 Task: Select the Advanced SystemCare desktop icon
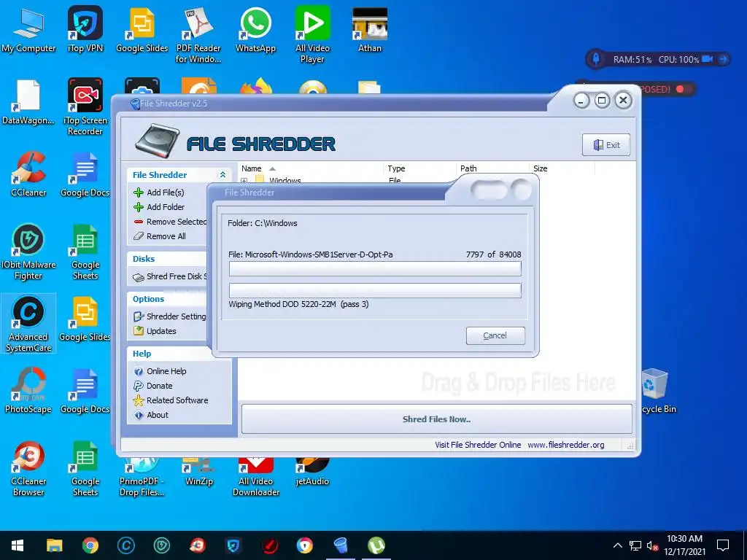28,324
